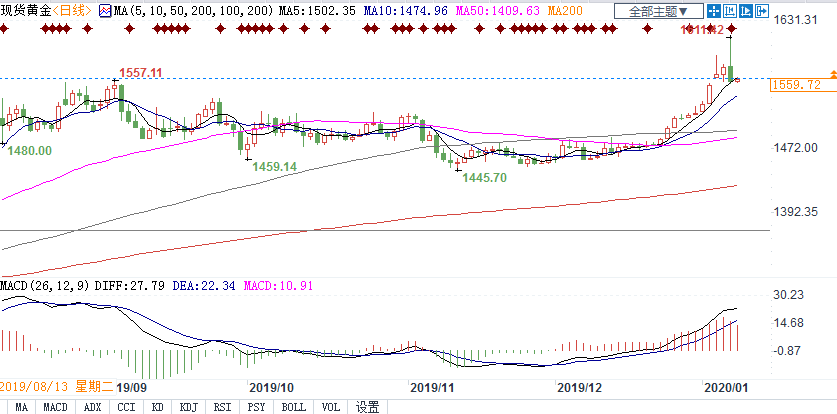
Task: Choose the CCI indicator tab
Action: pos(126,407)
